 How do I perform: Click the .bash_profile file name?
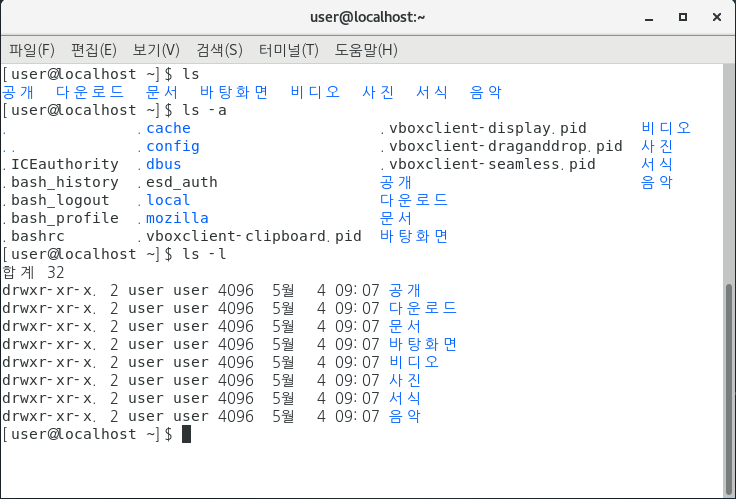(61, 218)
